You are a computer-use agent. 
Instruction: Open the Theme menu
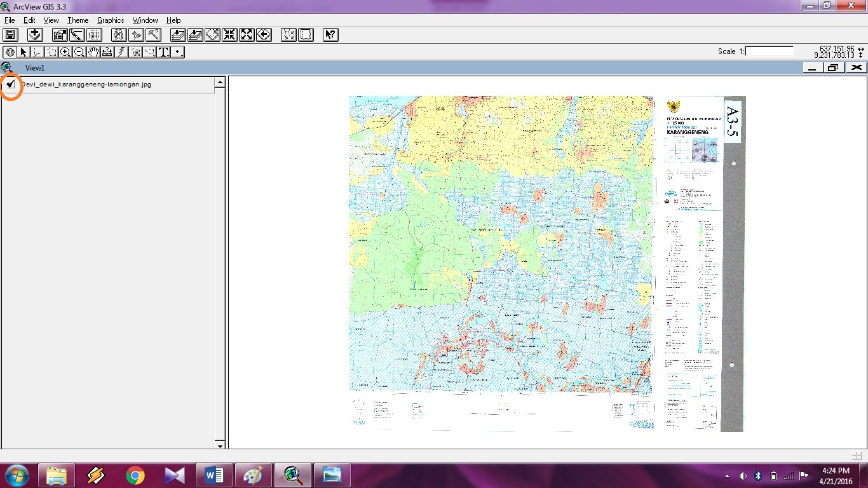[78, 20]
